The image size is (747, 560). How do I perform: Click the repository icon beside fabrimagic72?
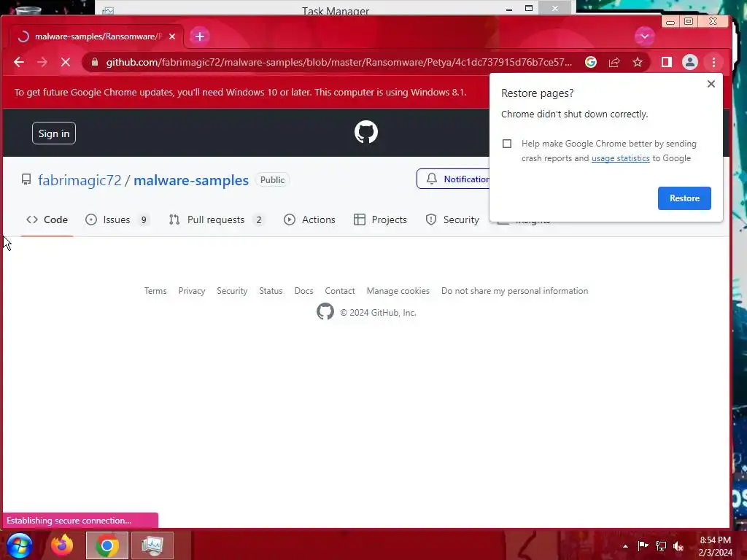pyautogui.click(x=26, y=179)
